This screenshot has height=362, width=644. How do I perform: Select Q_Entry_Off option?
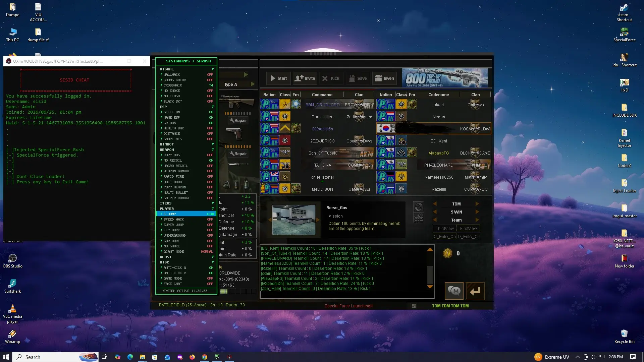[469, 237]
